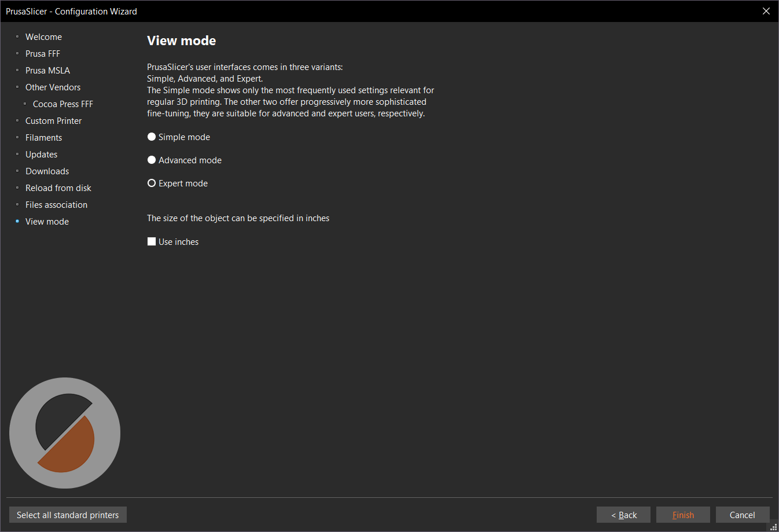This screenshot has height=532, width=779.
Task: Go to the Welcome page
Action: click(x=43, y=37)
